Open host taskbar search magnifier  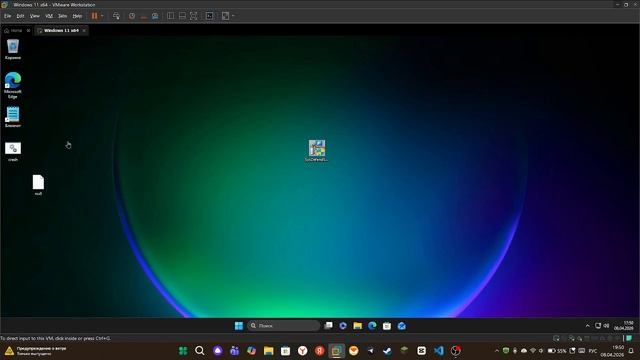click(200, 351)
